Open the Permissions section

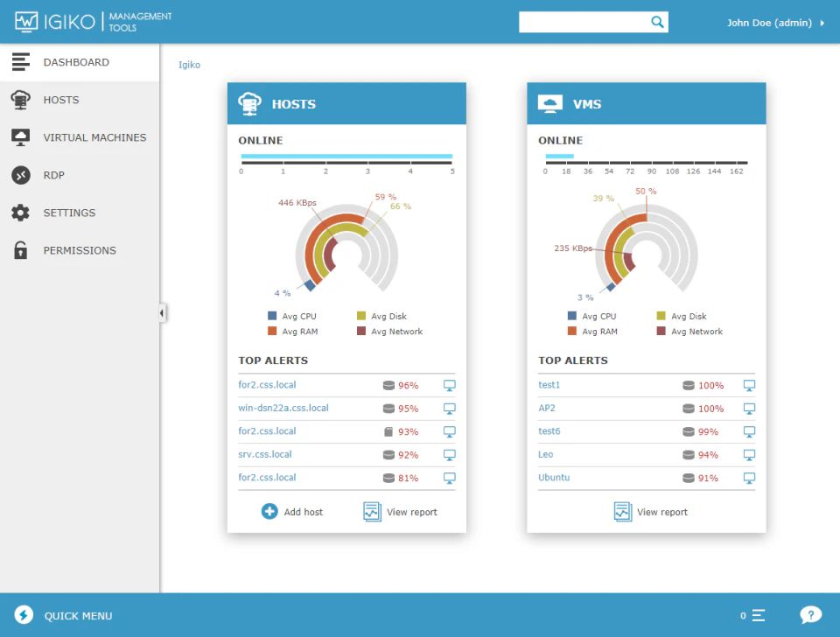click(x=79, y=250)
